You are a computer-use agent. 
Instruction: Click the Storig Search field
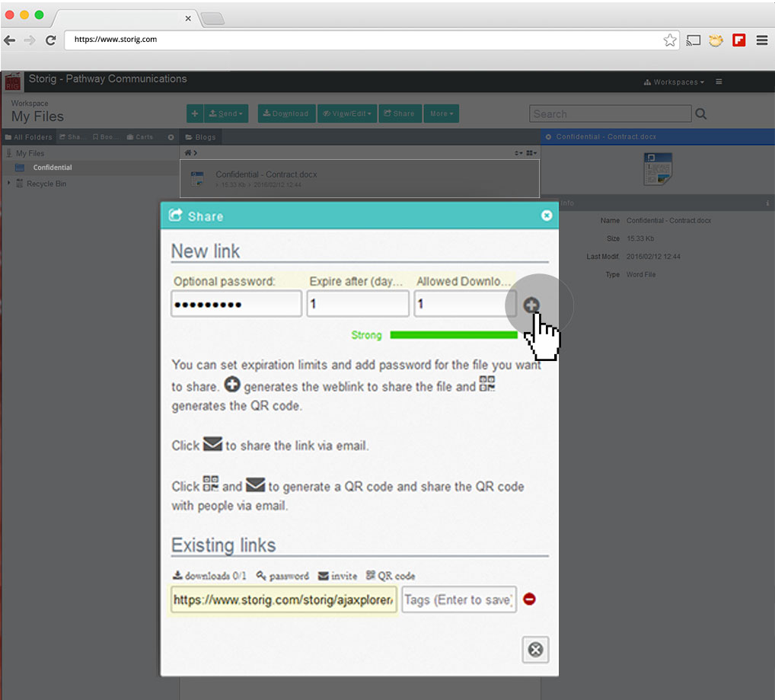(610, 113)
